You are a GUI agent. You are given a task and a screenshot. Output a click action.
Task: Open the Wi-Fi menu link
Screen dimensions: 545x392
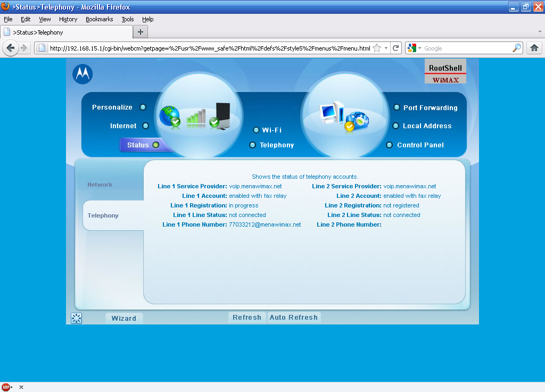tap(272, 130)
